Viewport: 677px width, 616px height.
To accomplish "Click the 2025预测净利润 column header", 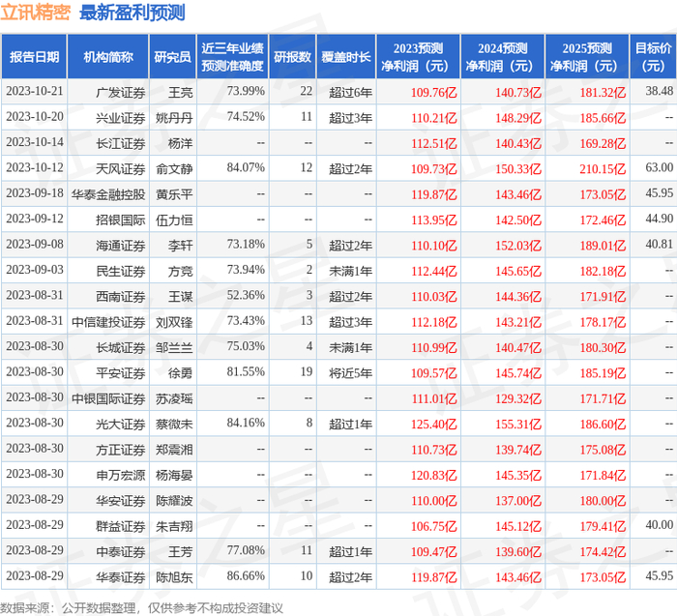I will (x=587, y=56).
